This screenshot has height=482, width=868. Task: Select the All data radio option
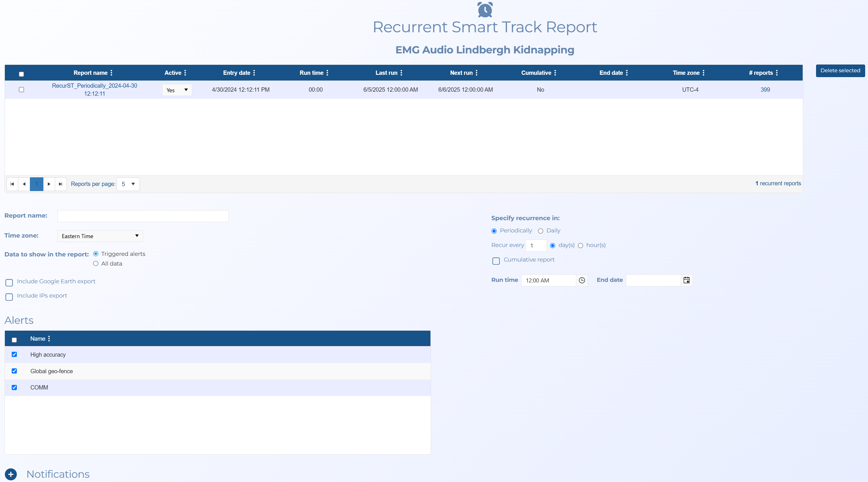pyautogui.click(x=96, y=264)
